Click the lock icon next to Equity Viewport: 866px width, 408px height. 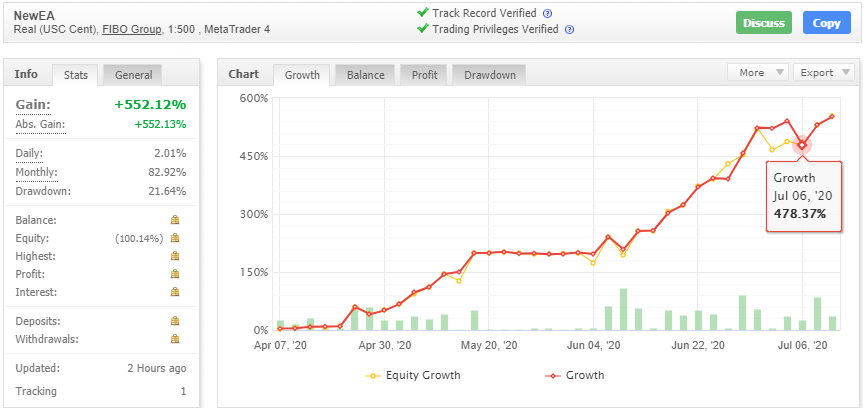[x=175, y=238]
